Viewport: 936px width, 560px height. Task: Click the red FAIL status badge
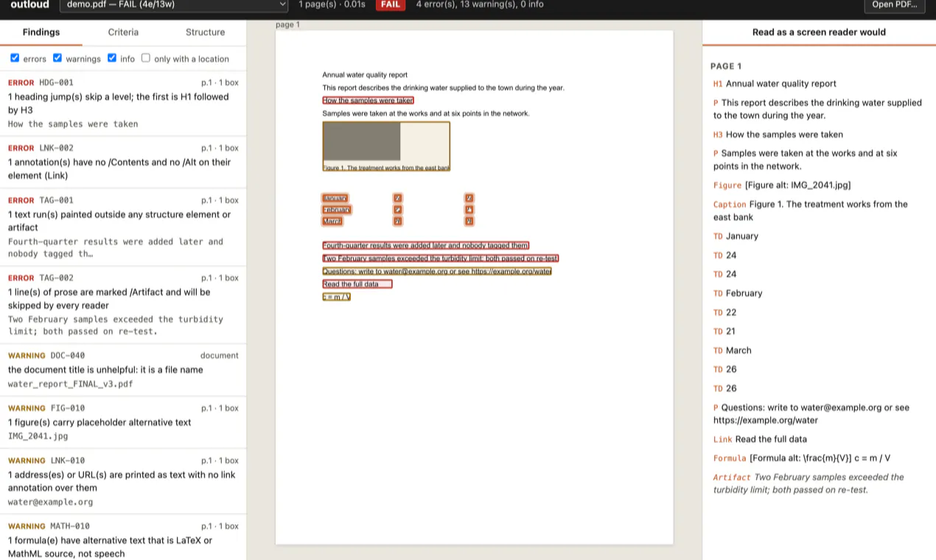pos(391,4)
